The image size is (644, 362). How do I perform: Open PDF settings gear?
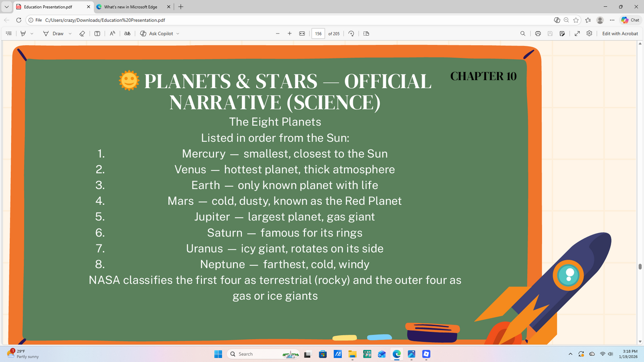tap(589, 33)
